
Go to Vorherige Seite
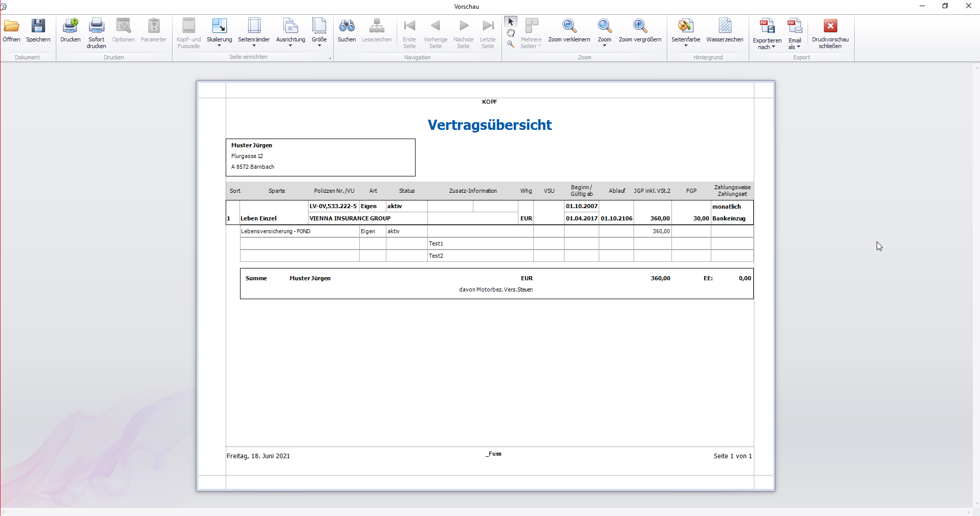435,34
